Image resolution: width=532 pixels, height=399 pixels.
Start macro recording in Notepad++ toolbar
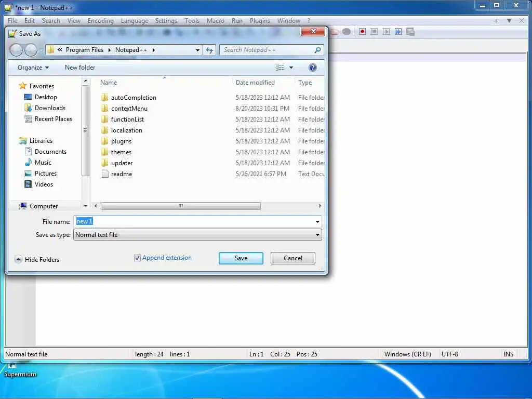click(362, 32)
